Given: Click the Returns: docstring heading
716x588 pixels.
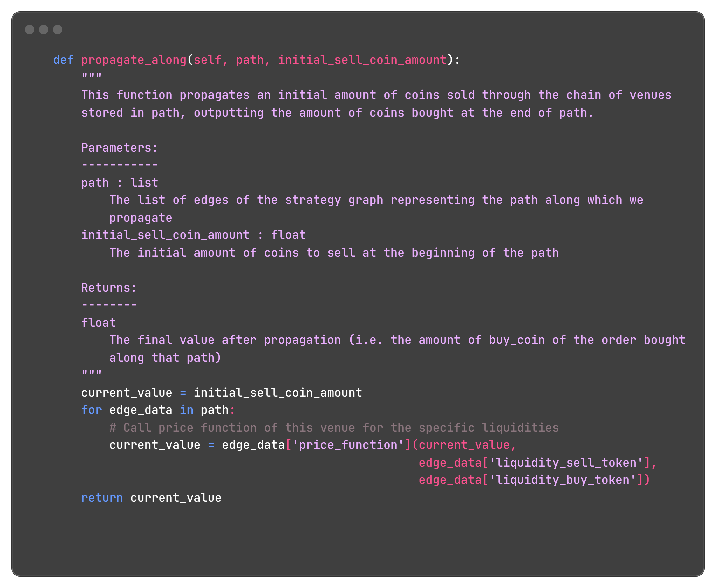Looking at the screenshot, I should (x=109, y=288).
